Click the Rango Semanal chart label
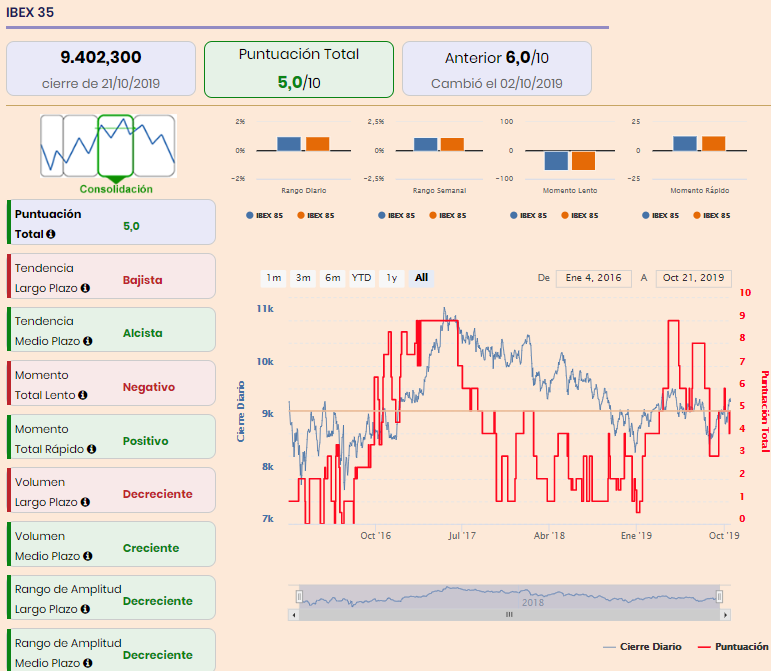This screenshot has width=771, height=671. tap(439, 191)
